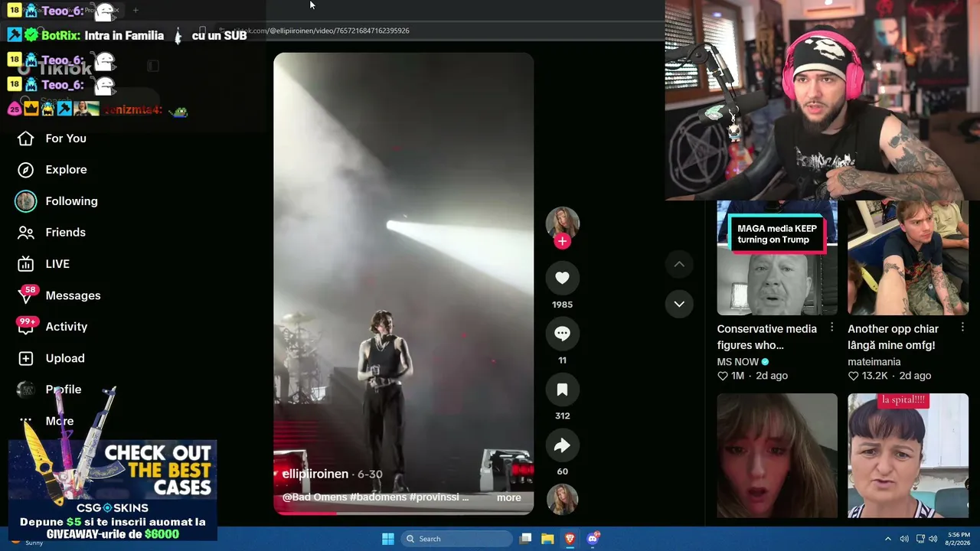Open options menu for 'Conservative media figures' video
Screen dimensions: 980x551
coord(831,328)
